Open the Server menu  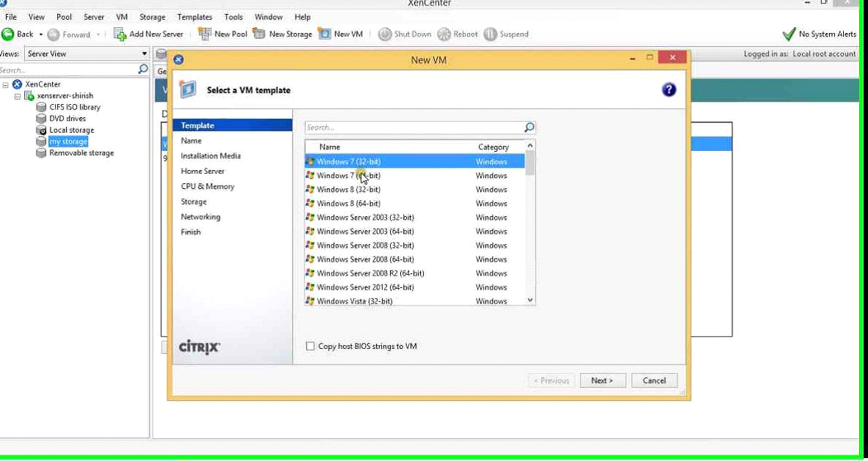[94, 17]
